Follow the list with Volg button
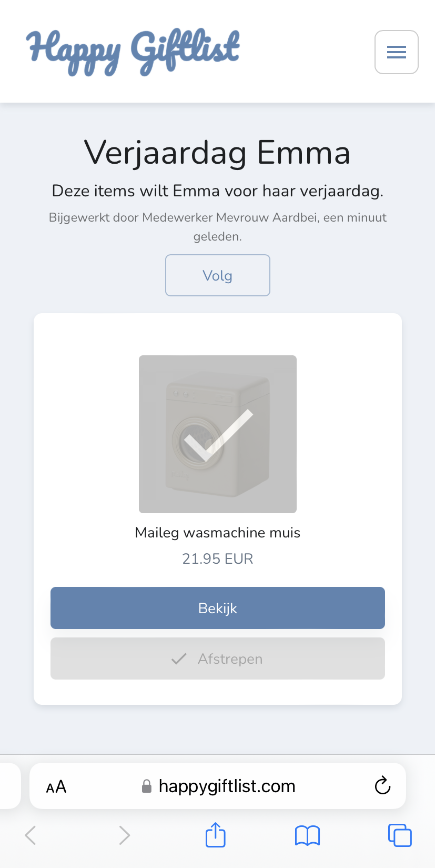 coord(218,275)
